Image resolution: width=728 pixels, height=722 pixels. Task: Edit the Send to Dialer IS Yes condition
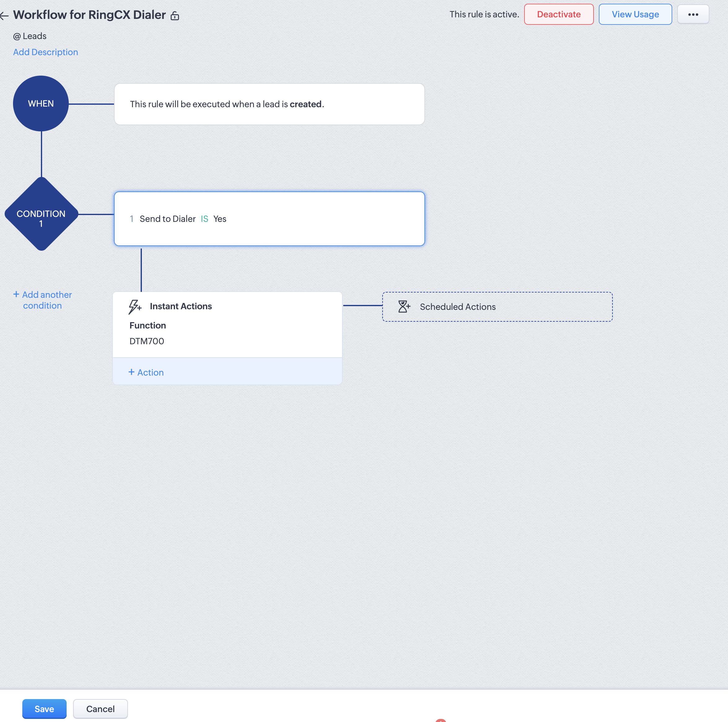pos(269,218)
